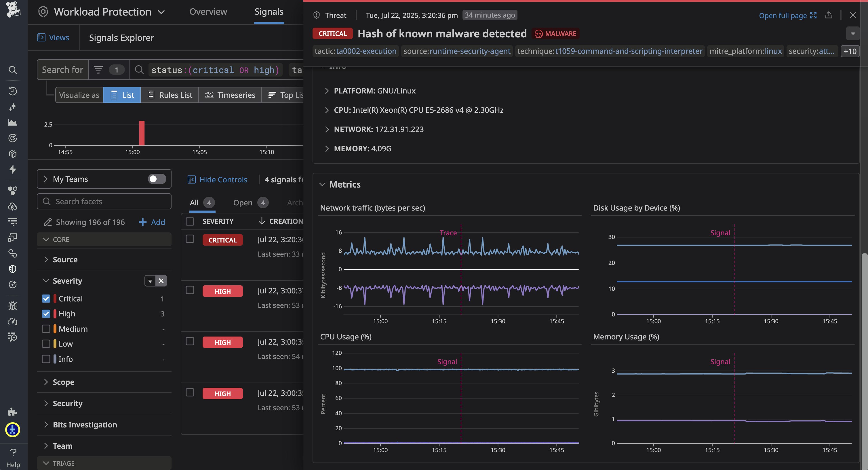Close the threat signal side panel
Screen dimensions: 868x470
853,15
